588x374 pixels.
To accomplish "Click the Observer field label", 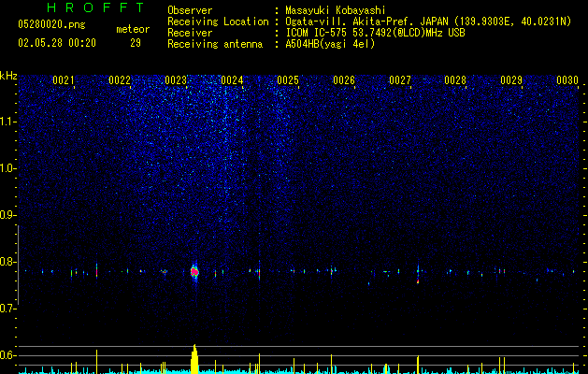I will tap(190, 10).
